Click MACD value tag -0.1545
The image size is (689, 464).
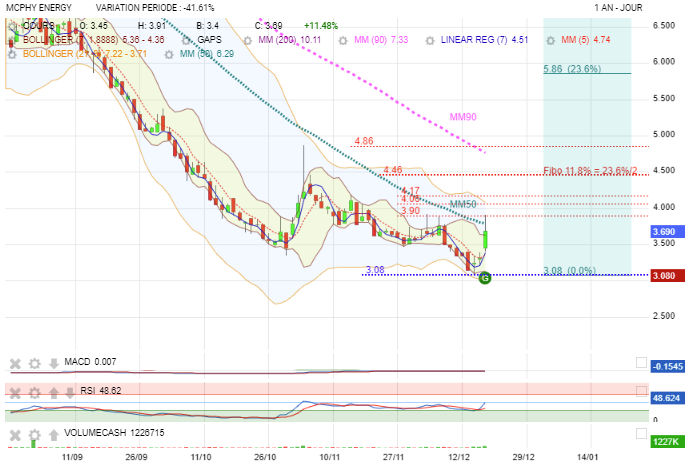click(x=667, y=366)
